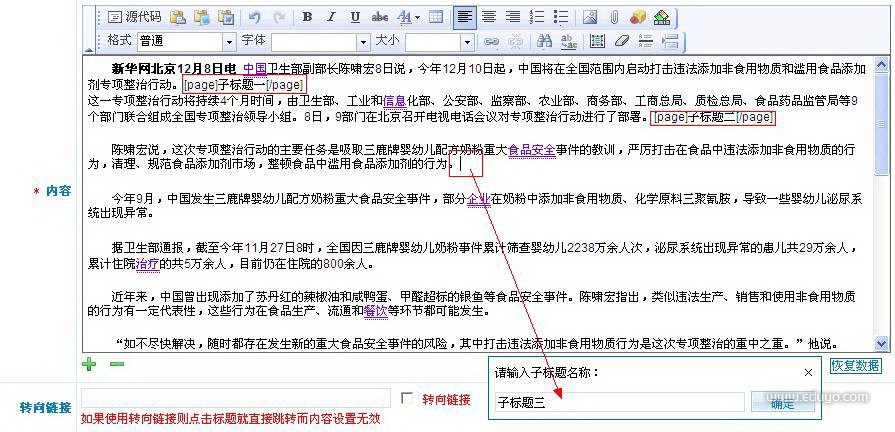Click the subtitle name input field
Screen dimensions: 895x432
(x=619, y=402)
